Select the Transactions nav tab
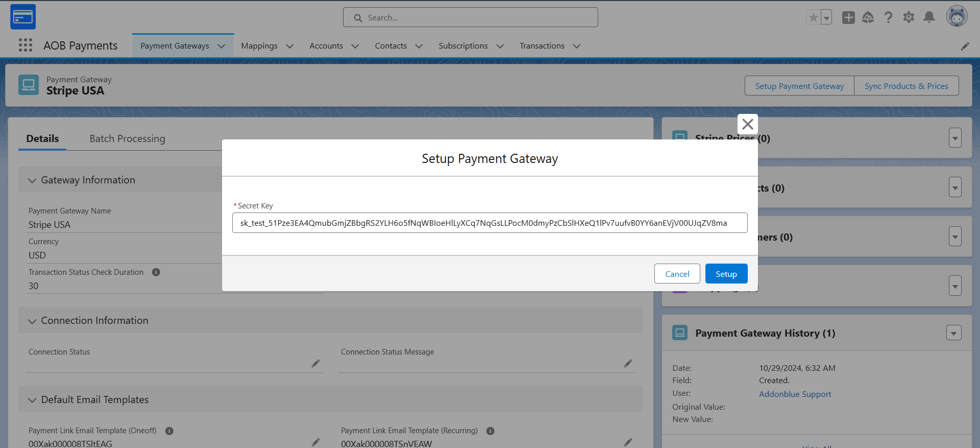The image size is (980, 448). (542, 46)
